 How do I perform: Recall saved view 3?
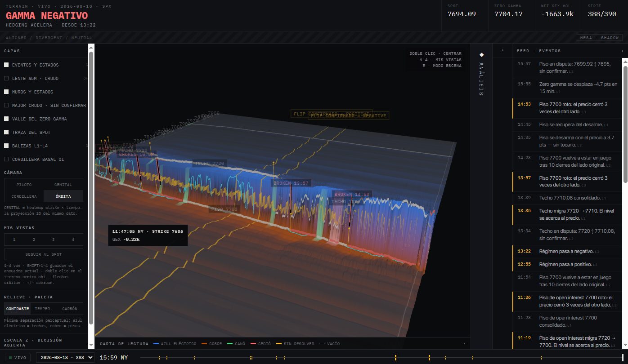pyautogui.click(x=54, y=240)
